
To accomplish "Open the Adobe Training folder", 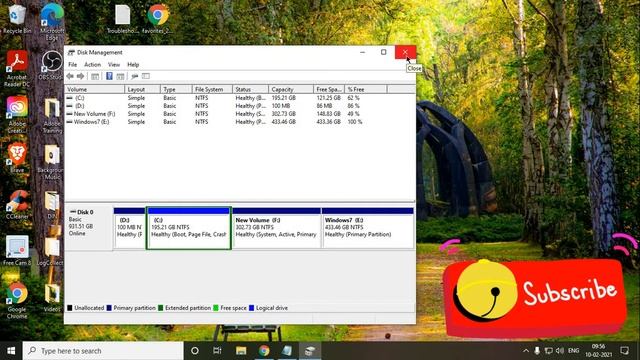I will 52,116.
